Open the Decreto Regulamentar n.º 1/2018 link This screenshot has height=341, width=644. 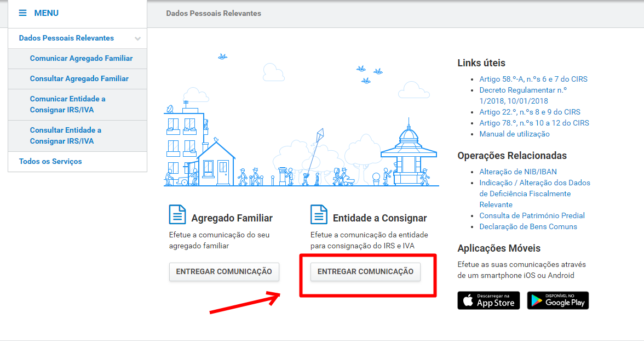[522, 95]
